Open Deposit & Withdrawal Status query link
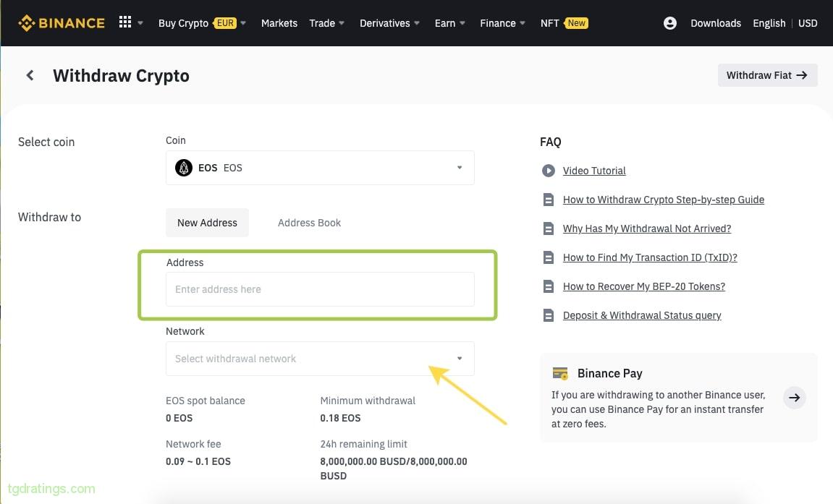This screenshot has height=504, width=833. (x=642, y=315)
